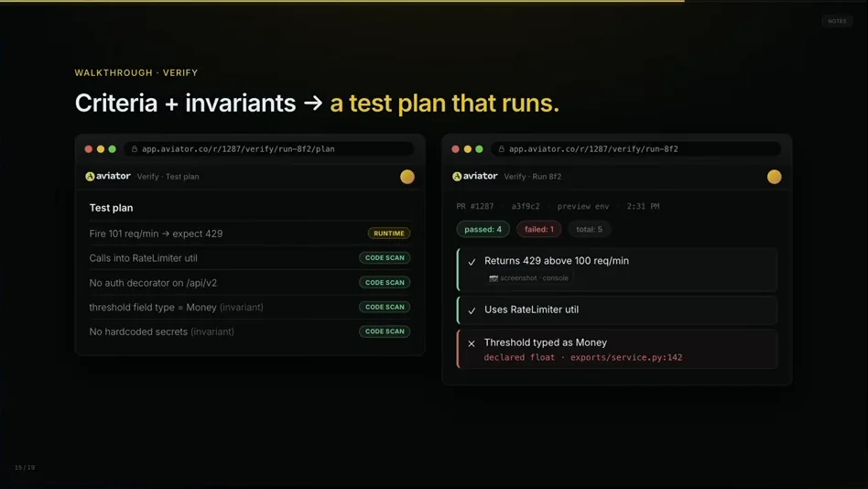Click CODE SCAN badge for No hardcoded secrets

(x=385, y=331)
